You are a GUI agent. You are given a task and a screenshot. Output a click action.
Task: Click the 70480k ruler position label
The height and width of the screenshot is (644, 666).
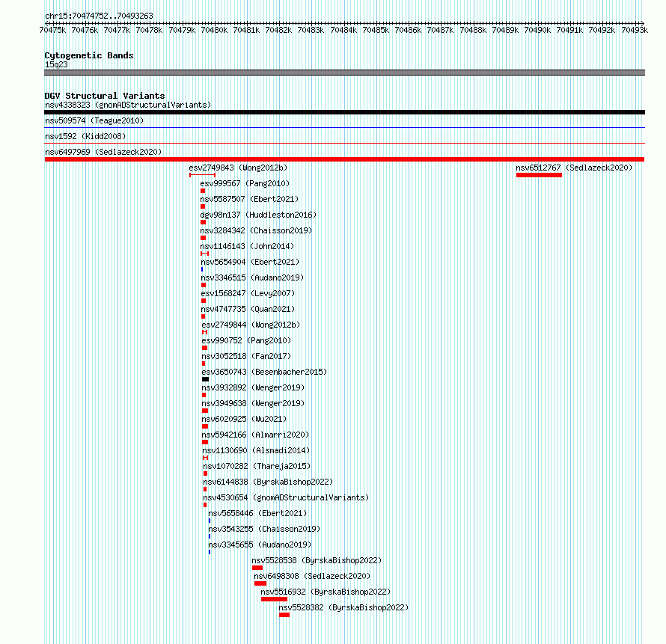[214, 30]
